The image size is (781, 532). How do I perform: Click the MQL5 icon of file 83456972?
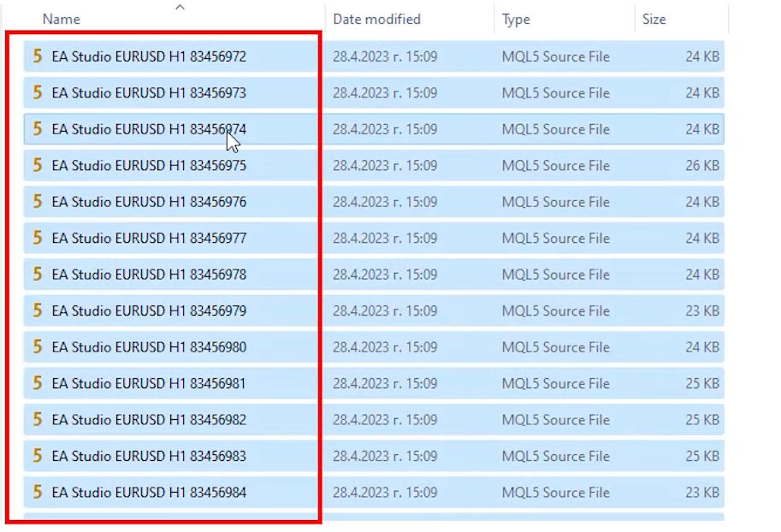pyautogui.click(x=37, y=56)
